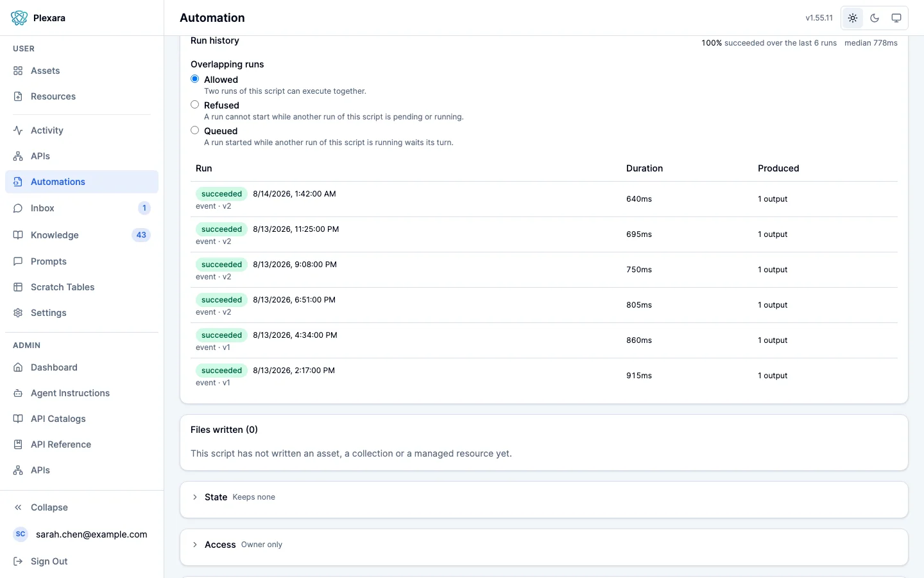The image size is (924, 578).
Task: Click the Sign Out arrow icon
Action: pyautogui.click(x=18, y=561)
